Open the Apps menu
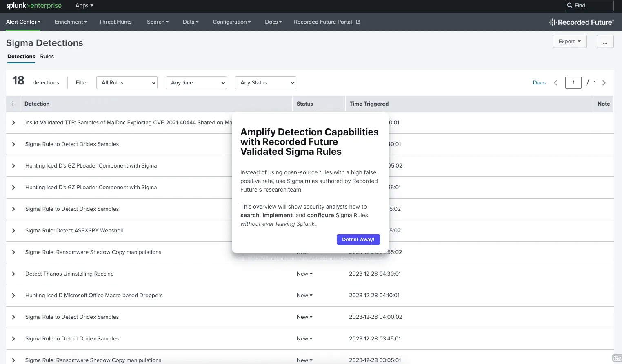The image size is (622, 364). (84, 6)
